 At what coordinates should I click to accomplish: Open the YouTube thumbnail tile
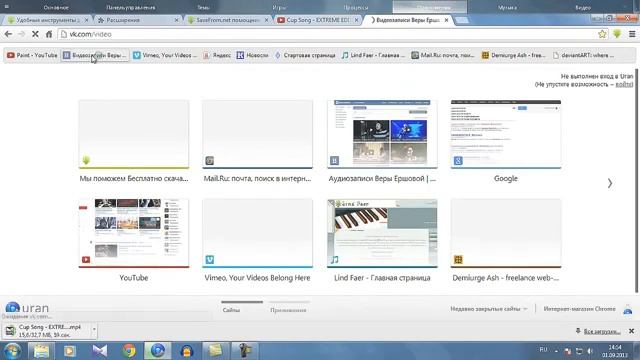coord(134,233)
